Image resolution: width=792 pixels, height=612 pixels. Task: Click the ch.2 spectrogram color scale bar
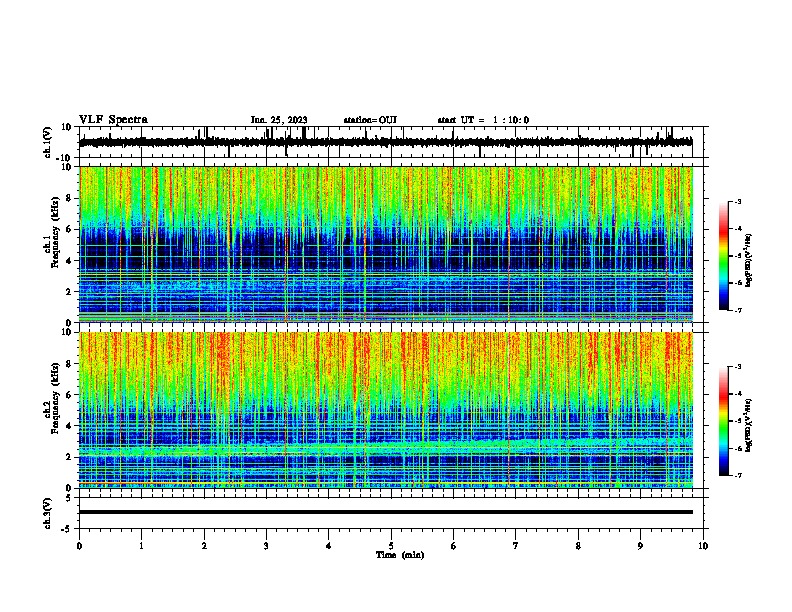pyautogui.click(x=724, y=421)
